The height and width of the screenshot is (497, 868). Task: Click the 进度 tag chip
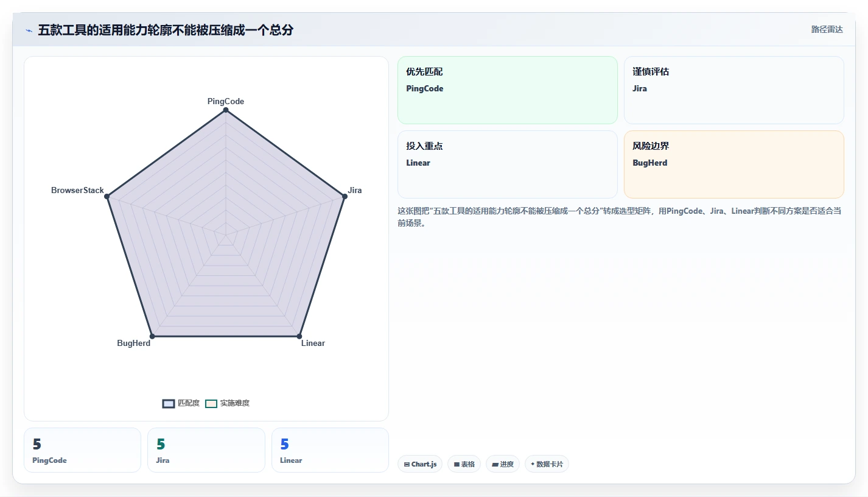coord(503,464)
